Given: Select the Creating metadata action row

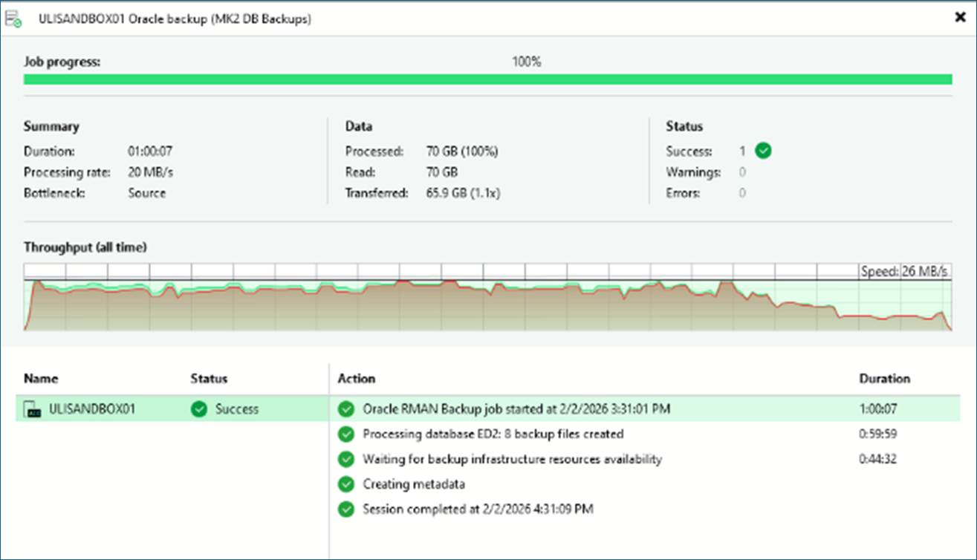Looking at the screenshot, I should click(645, 484).
